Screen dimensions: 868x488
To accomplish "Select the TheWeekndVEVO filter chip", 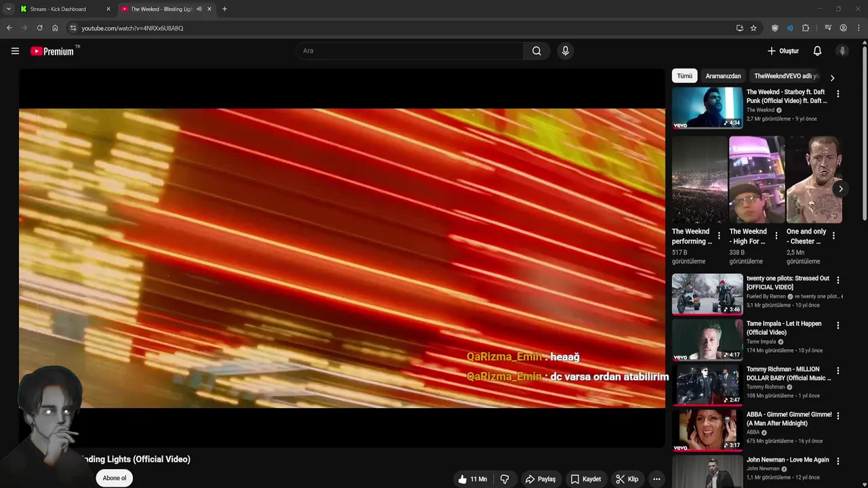I will click(787, 76).
